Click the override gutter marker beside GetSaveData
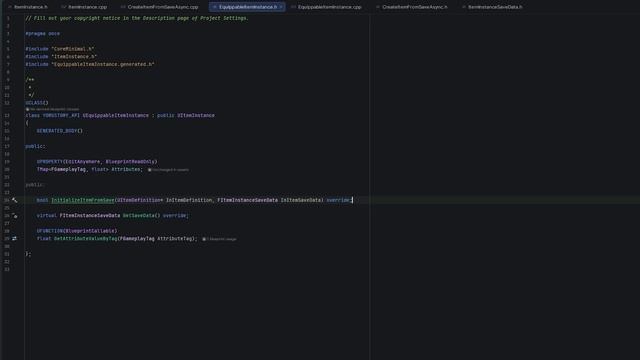This screenshot has width=640, height=360. point(15,216)
